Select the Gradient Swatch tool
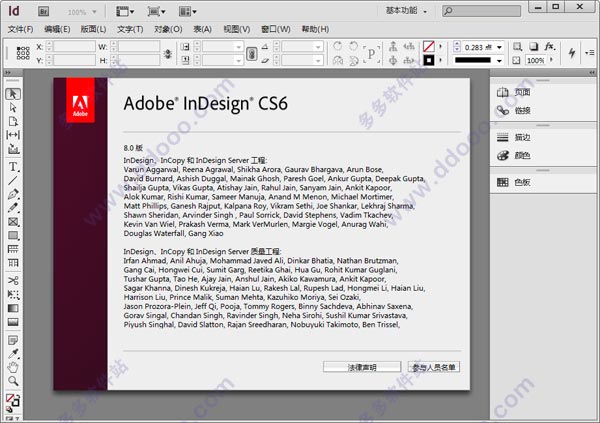This screenshot has width=600, height=423. [13, 308]
